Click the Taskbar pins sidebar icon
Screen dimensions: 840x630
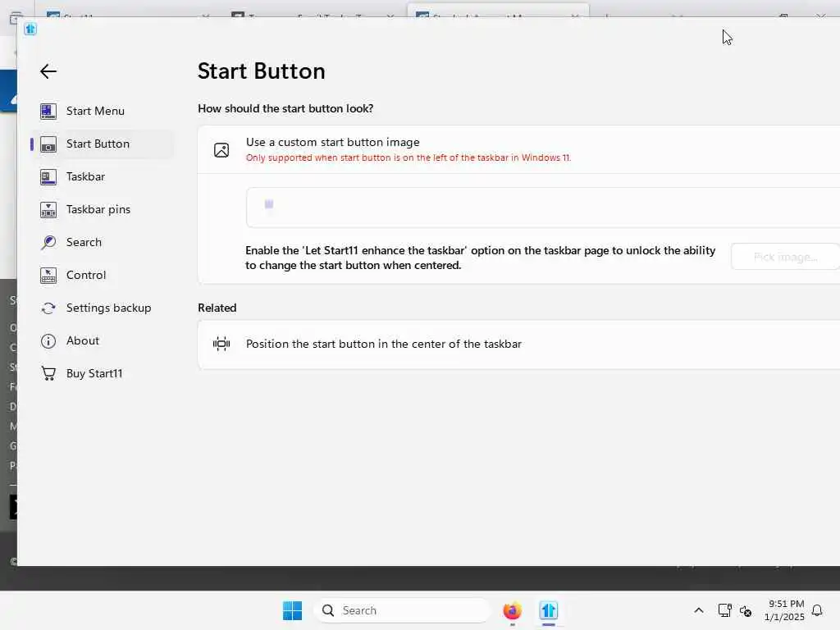click(48, 209)
